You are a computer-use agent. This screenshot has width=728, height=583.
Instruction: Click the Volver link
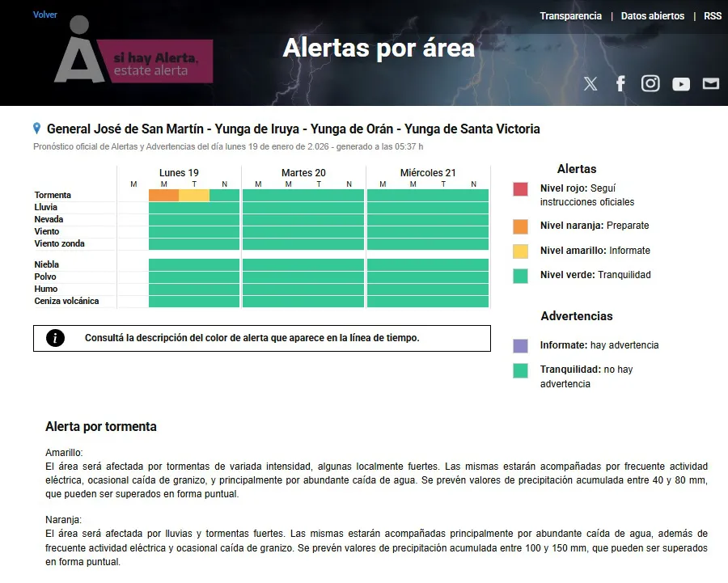[44, 14]
